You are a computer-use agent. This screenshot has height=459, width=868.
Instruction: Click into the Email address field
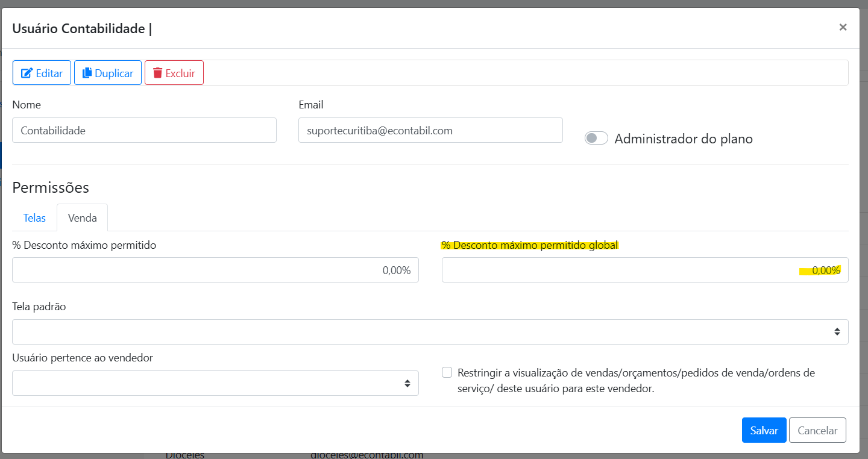click(x=430, y=130)
